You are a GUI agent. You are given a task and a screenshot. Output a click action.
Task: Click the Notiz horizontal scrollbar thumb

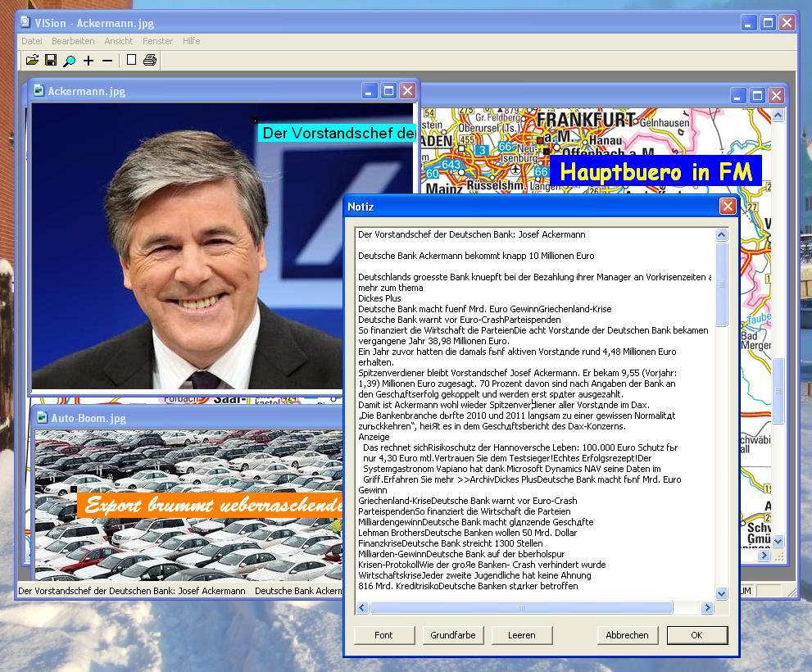(521, 608)
